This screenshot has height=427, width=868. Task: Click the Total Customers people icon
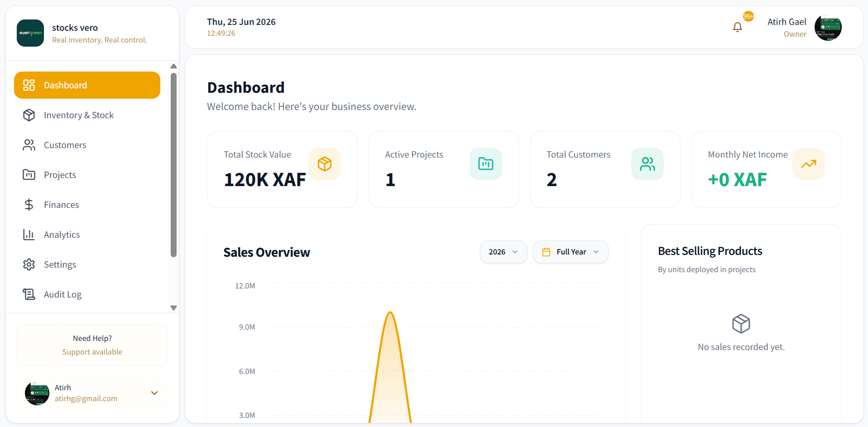(647, 164)
